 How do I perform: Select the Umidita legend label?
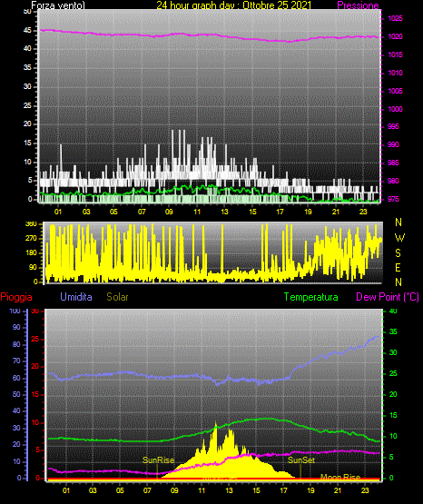[x=76, y=297]
